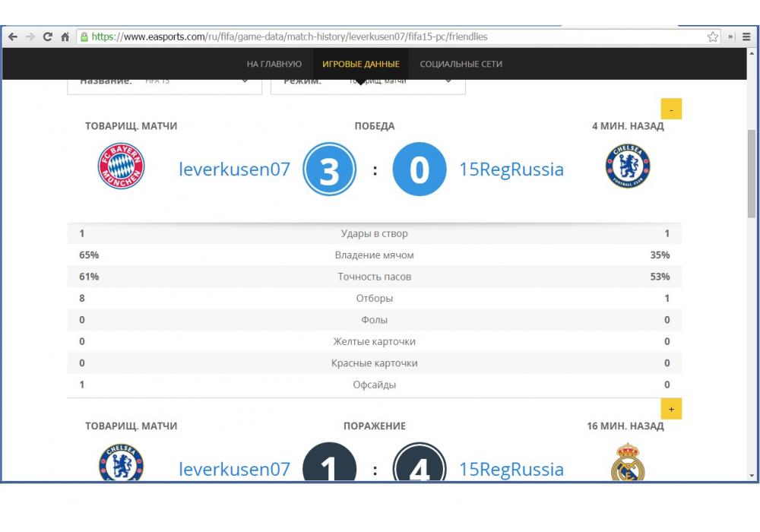Reload the page with the refresh icon
The width and height of the screenshot is (760, 532).
point(47,36)
